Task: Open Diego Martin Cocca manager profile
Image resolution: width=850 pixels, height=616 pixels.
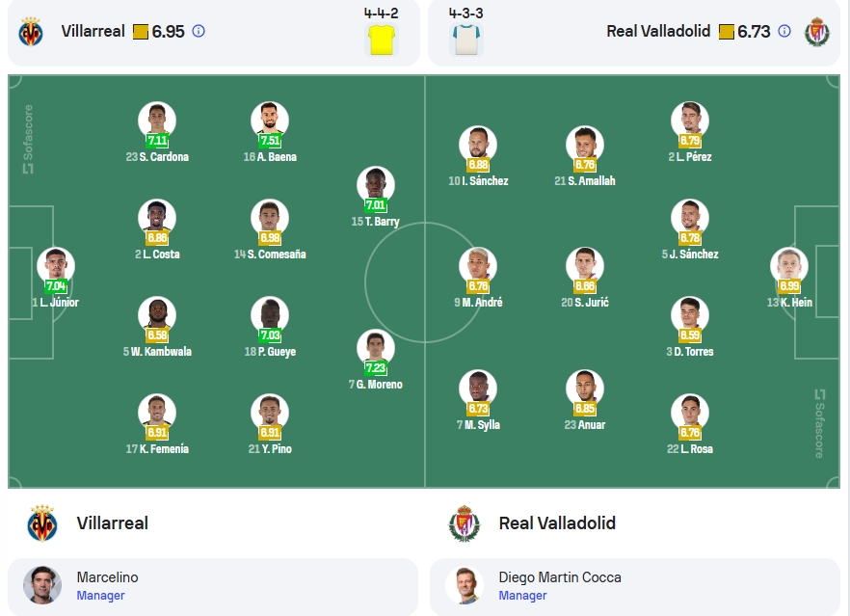Action: click(560, 576)
